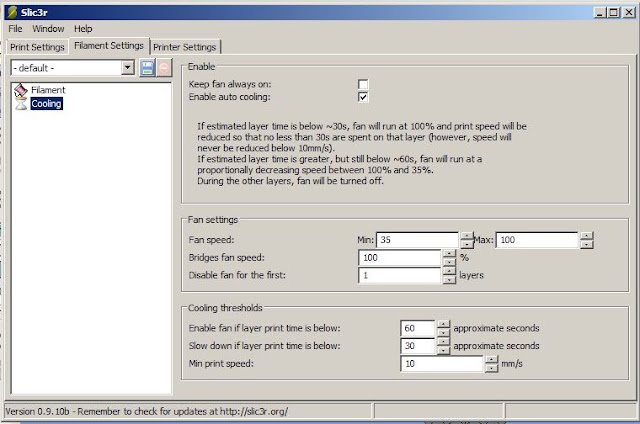Select Cooling in the settings tree
Image resolution: width=640 pixels, height=424 pixels.
coord(47,104)
